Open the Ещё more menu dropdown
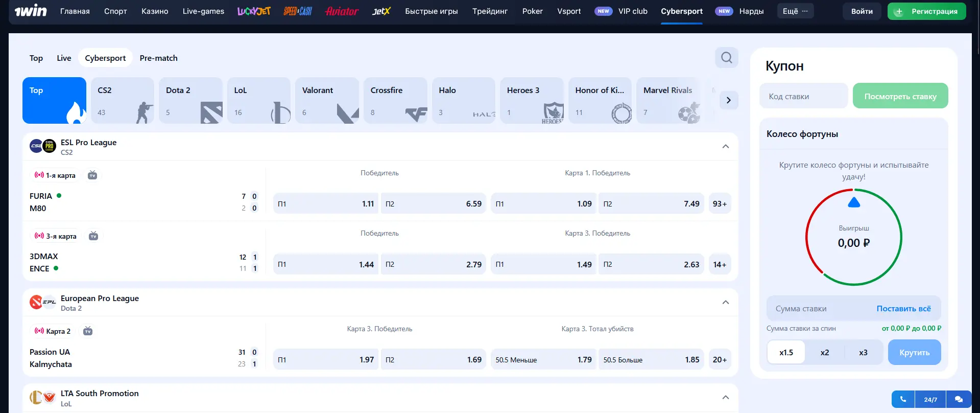 (x=795, y=11)
